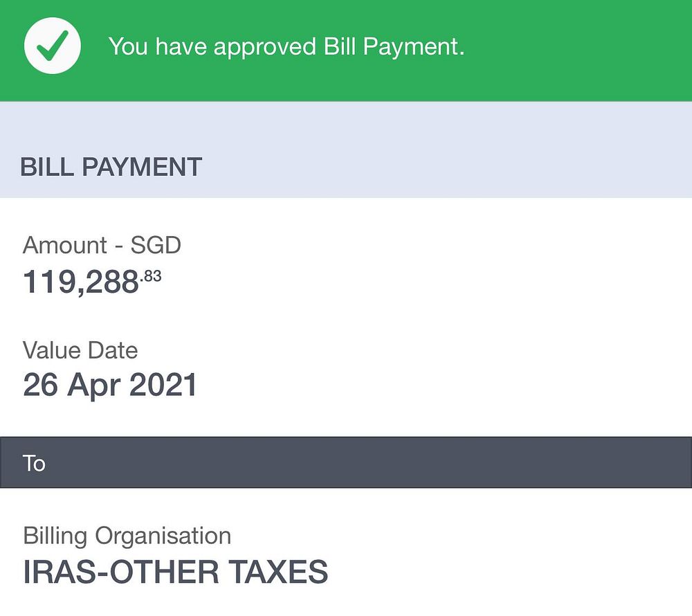
Task: Tap the 'Amount - SGD' label
Action: coord(102,245)
